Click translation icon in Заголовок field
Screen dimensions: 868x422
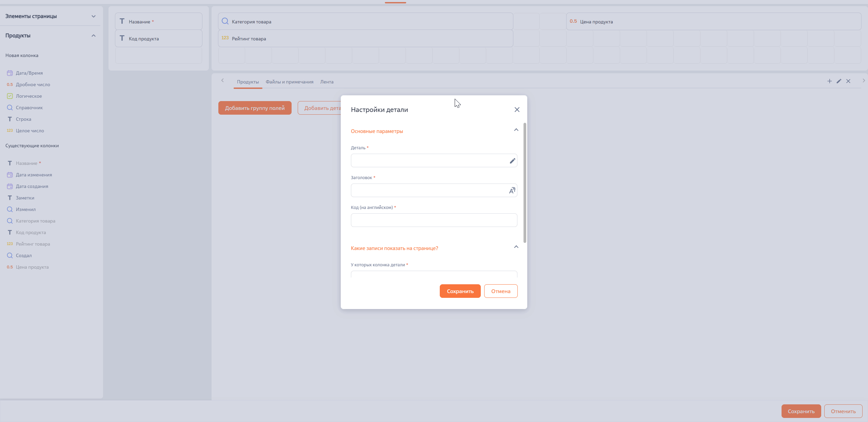(x=512, y=191)
